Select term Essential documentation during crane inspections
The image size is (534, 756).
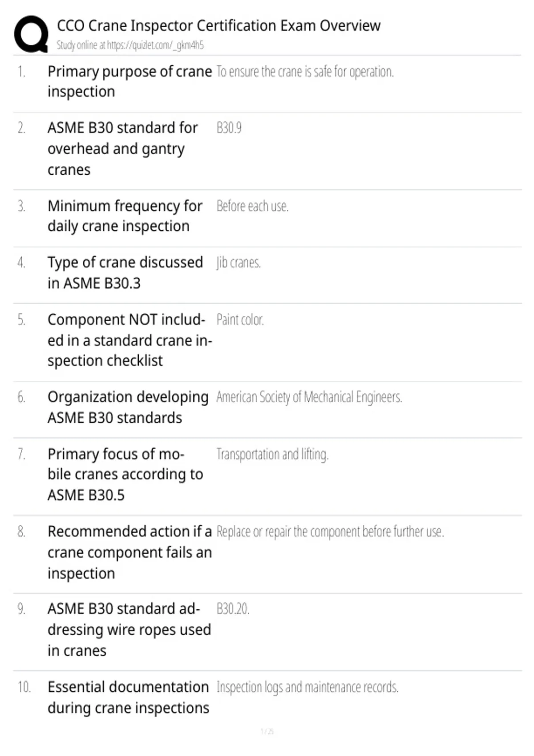pos(128,697)
